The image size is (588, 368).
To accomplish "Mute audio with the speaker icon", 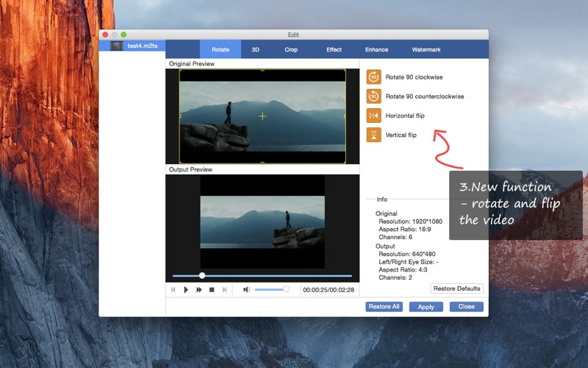I will [x=247, y=290].
